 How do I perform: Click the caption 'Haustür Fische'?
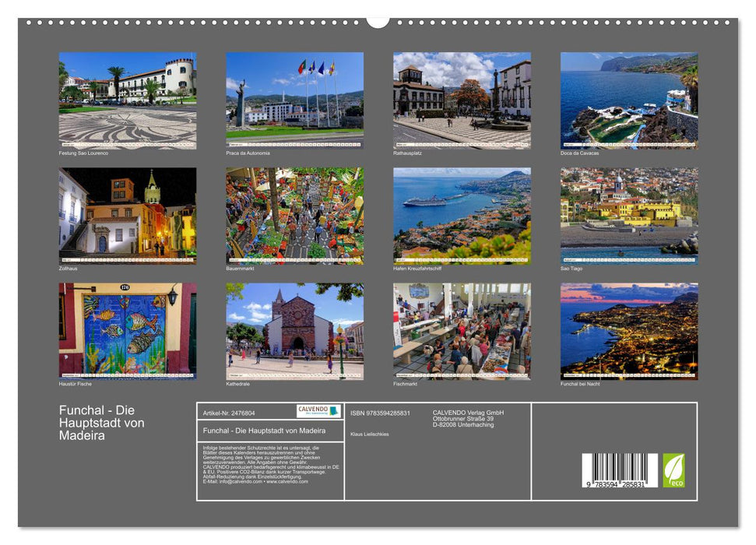click(x=76, y=384)
